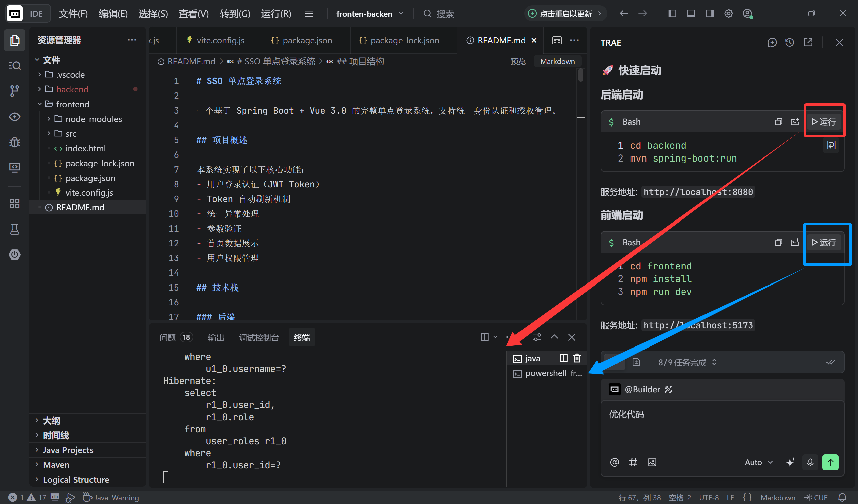The image size is (858, 504).
Task: Open Run and Debug bug icon
Action: (15, 142)
